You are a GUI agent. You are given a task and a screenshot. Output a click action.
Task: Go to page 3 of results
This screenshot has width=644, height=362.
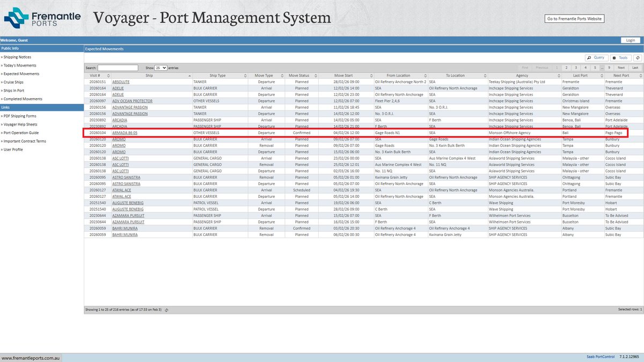pyautogui.click(x=576, y=68)
